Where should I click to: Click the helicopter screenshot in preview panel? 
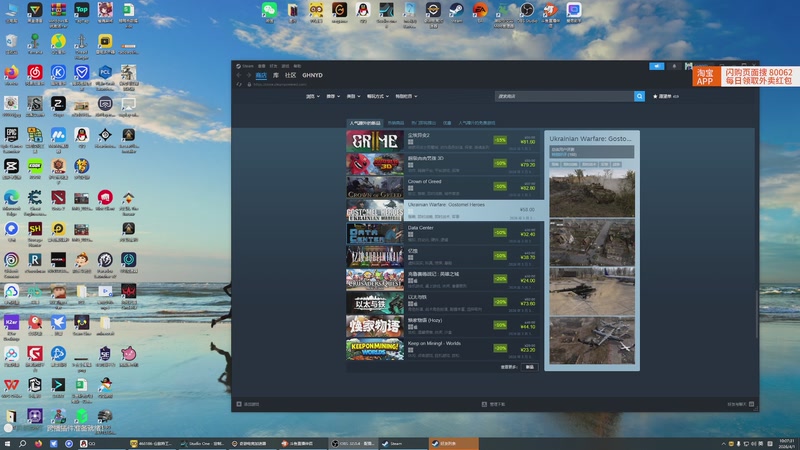(592, 292)
